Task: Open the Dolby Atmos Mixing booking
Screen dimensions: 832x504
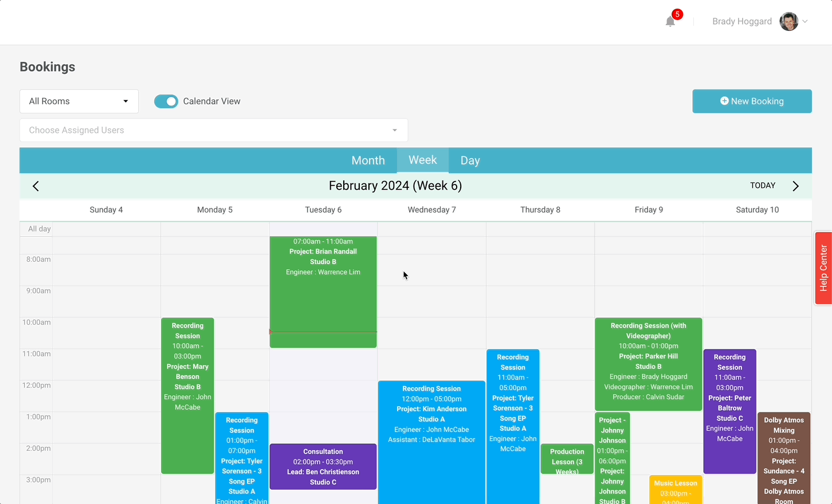Action: pos(784,458)
